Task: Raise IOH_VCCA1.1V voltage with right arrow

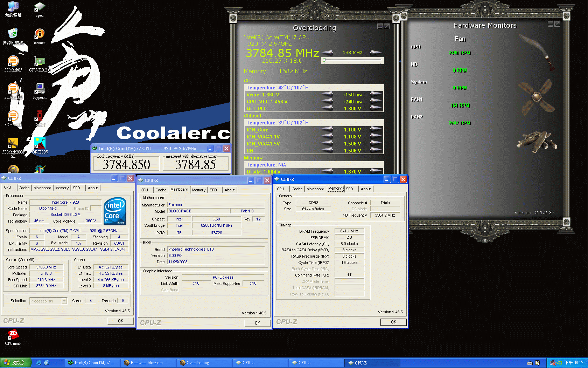Action: tap(376, 136)
